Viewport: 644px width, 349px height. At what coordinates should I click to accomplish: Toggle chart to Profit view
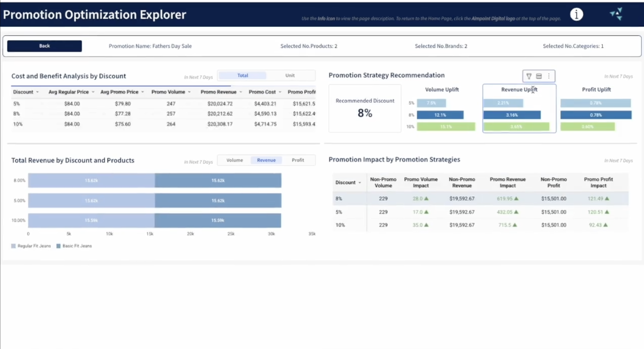[298, 160]
